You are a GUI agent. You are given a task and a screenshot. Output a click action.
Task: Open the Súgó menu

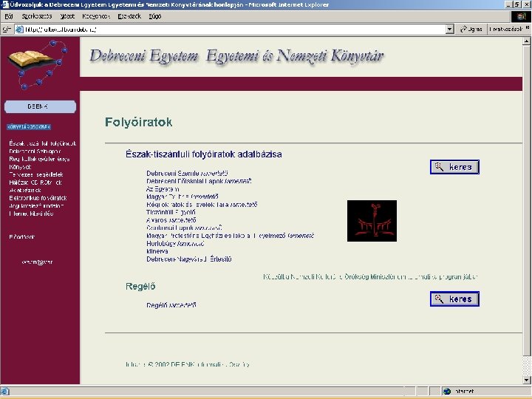pyautogui.click(x=154, y=16)
